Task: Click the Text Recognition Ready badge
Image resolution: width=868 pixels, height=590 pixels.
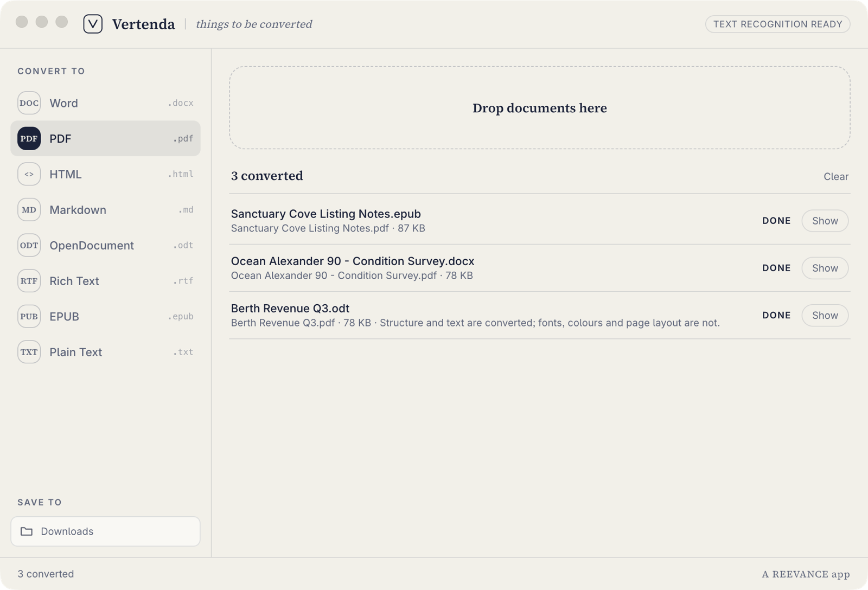Action: point(777,24)
